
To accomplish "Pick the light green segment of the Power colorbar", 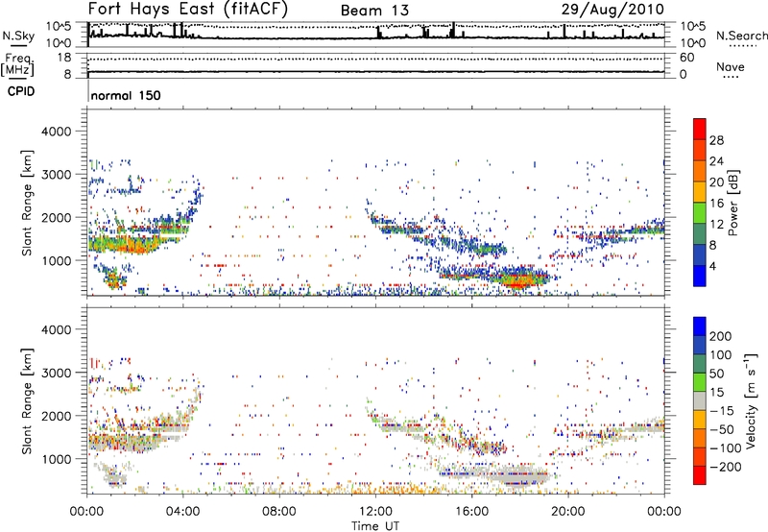I will coord(700,213).
